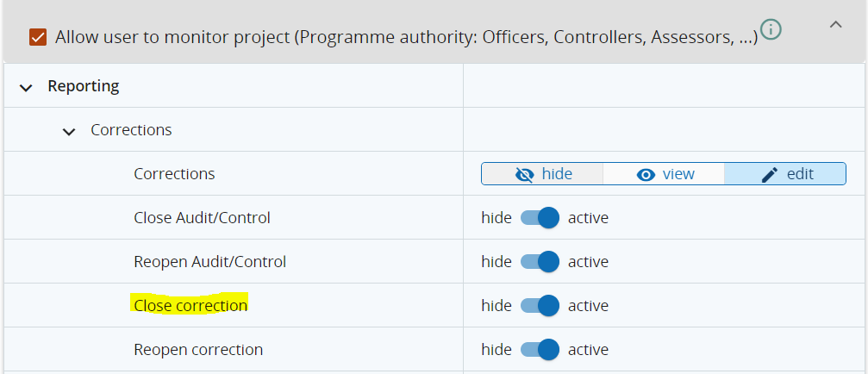Switch off the Reopen correction toggle
The image size is (868, 374).
point(540,350)
